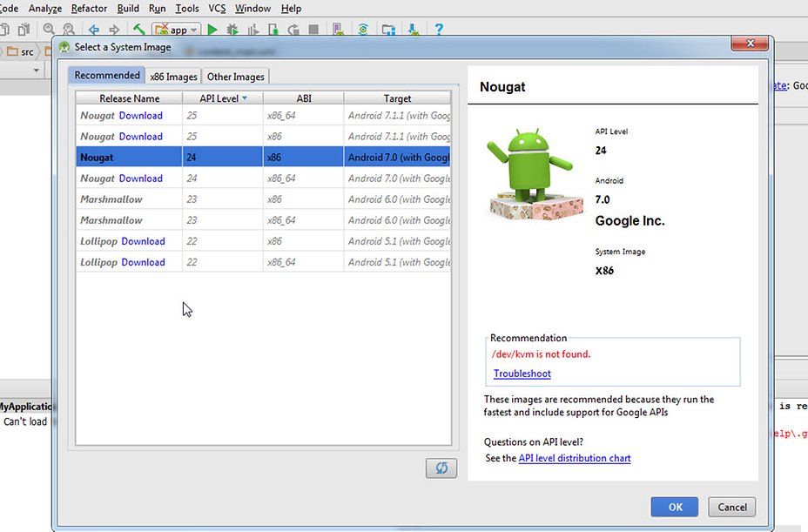Open the VCS menu

pyautogui.click(x=217, y=8)
